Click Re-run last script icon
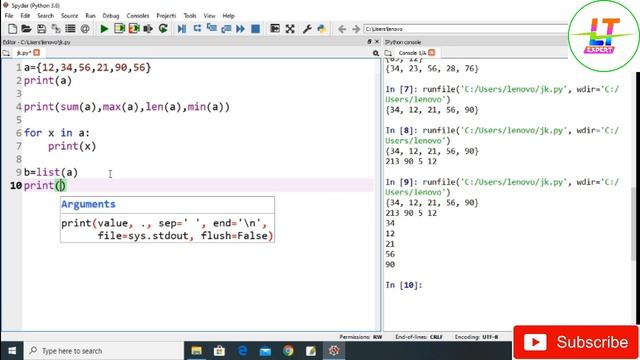Screen dimensions: 640x360 pyautogui.click(x=163, y=29)
